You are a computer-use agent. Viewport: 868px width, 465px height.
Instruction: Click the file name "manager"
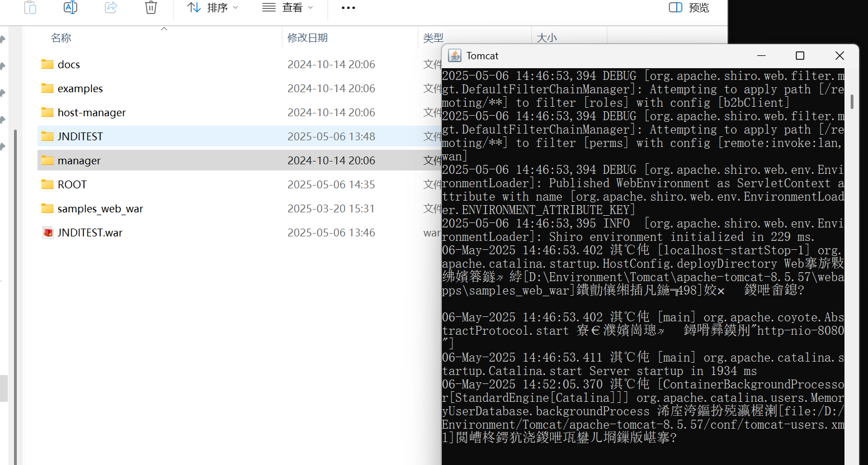[79, 160]
